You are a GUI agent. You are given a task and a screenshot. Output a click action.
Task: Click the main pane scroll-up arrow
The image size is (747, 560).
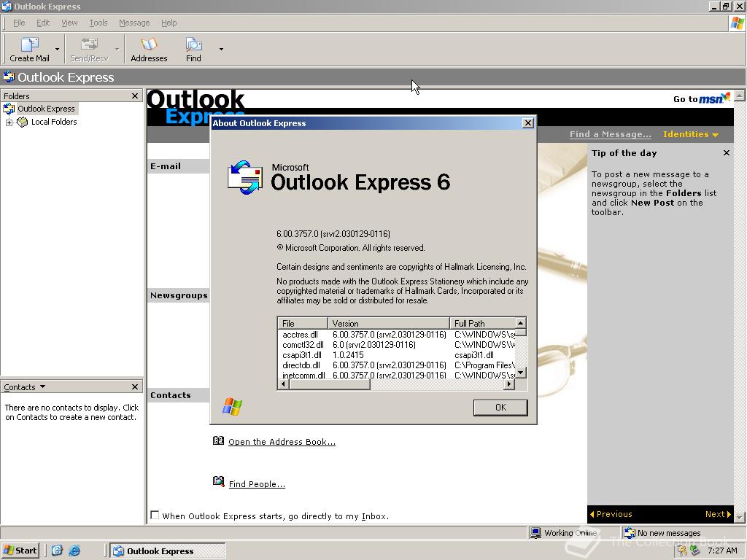[740, 96]
